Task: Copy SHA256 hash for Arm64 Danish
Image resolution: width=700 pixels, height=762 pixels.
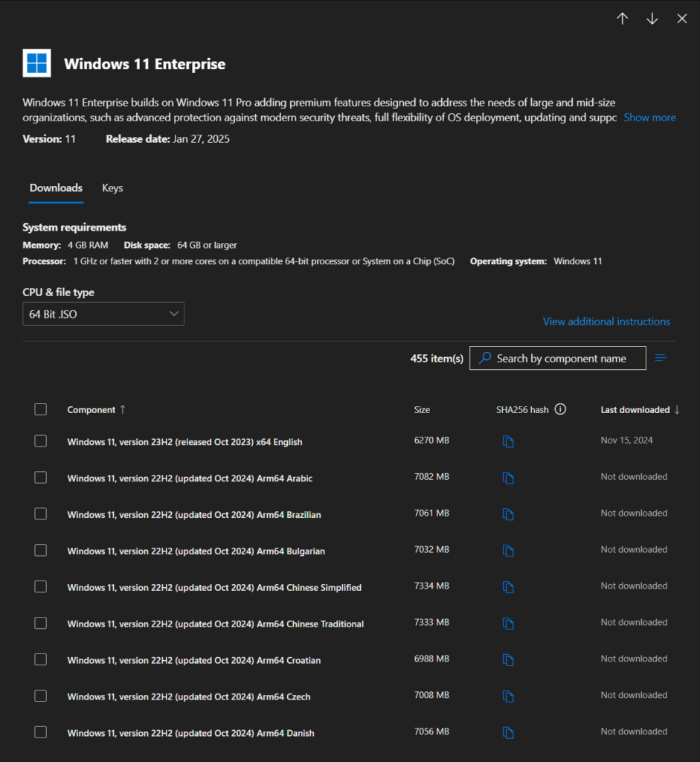Action: (x=508, y=733)
